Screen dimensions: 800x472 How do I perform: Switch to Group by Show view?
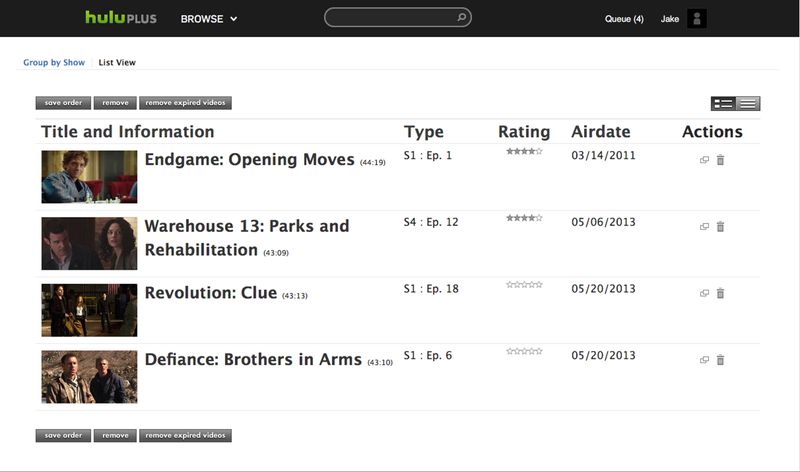tap(54, 62)
